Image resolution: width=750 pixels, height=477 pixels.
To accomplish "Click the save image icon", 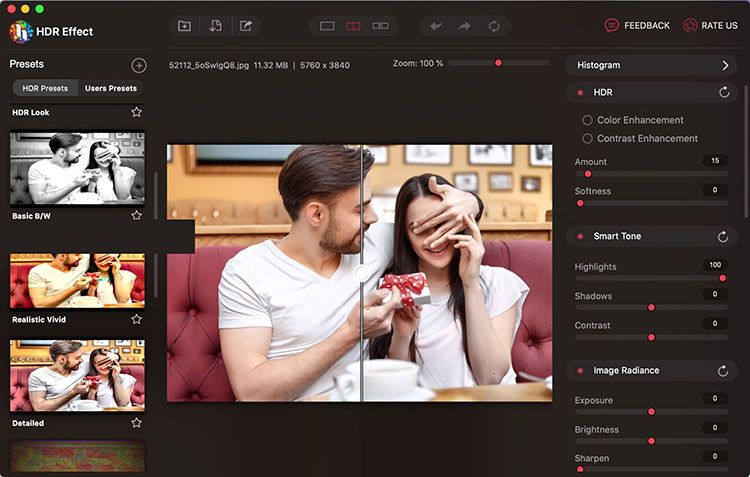I will (x=215, y=26).
